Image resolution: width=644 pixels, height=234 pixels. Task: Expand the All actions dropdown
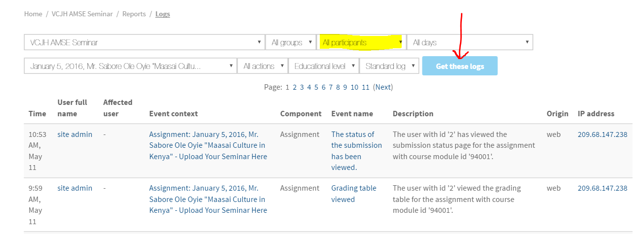point(262,66)
